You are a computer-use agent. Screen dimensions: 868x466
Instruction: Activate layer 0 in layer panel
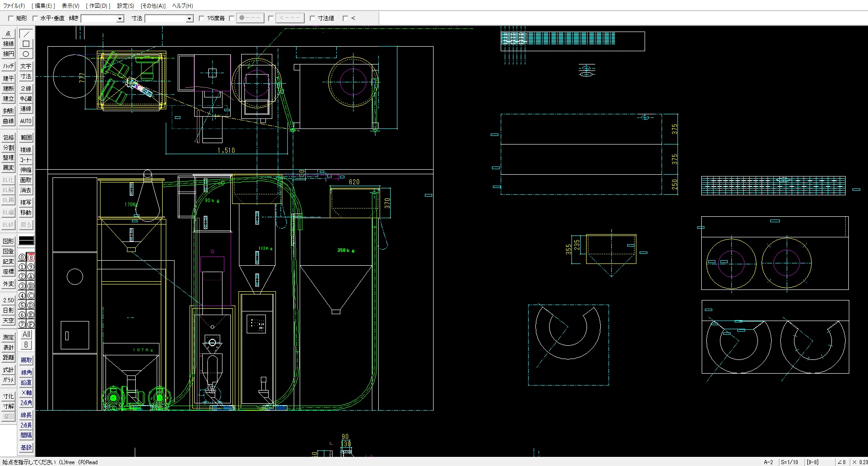[22, 257]
